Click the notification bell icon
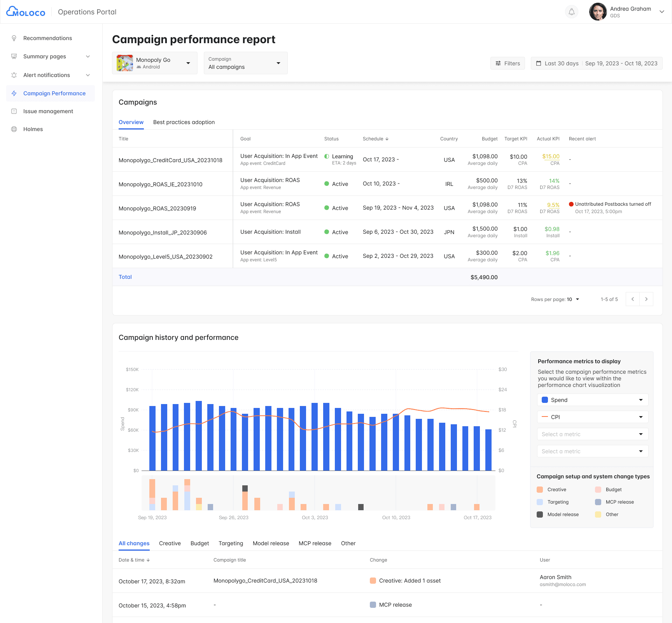The image size is (672, 623). click(571, 12)
